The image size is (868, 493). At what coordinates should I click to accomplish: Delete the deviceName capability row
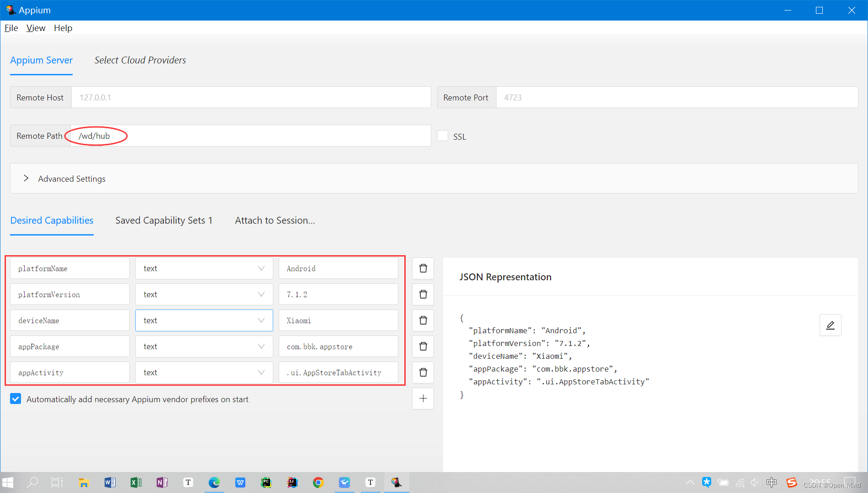pos(423,320)
